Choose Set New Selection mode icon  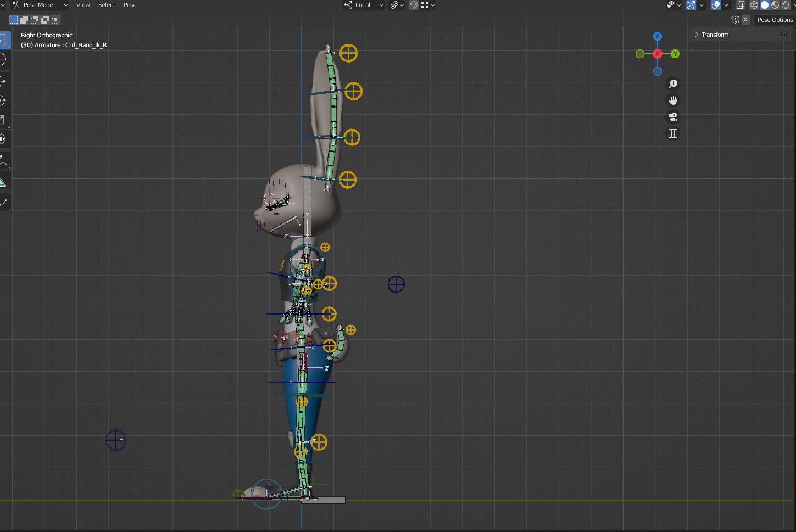[14, 20]
